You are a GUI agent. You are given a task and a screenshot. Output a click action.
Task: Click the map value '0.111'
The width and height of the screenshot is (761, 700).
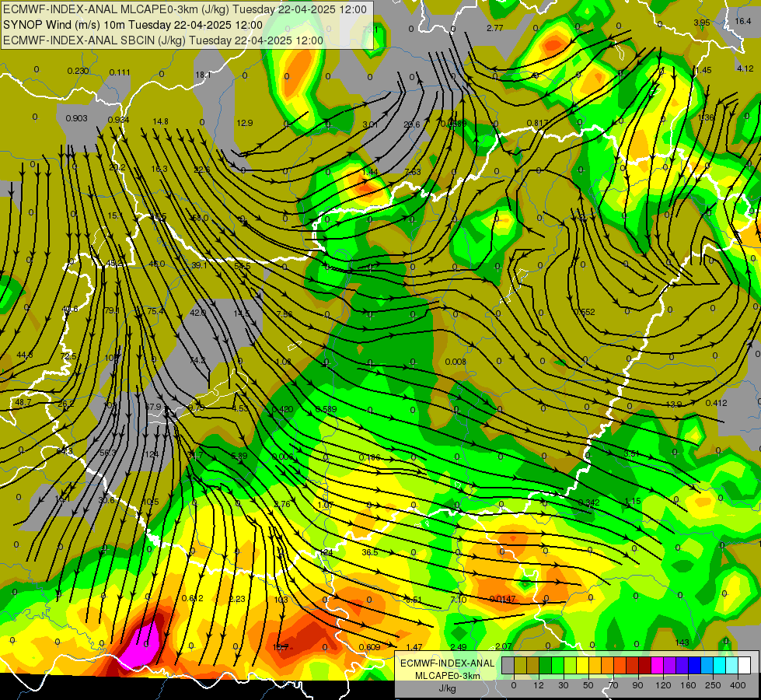(x=120, y=72)
